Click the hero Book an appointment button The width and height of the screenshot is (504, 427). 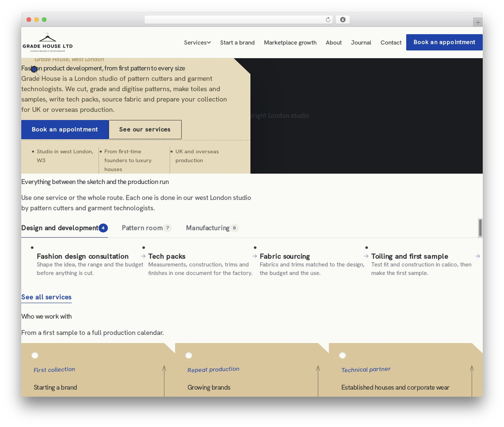[65, 130]
